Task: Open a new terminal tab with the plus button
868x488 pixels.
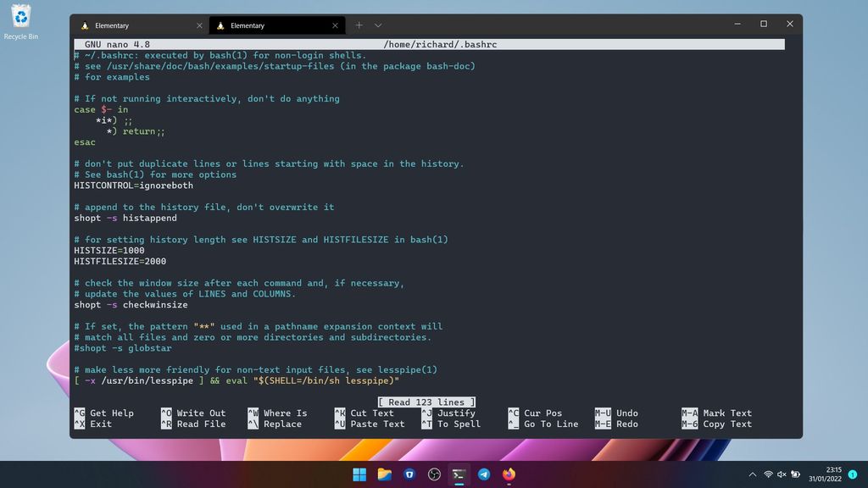Action: (359, 25)
